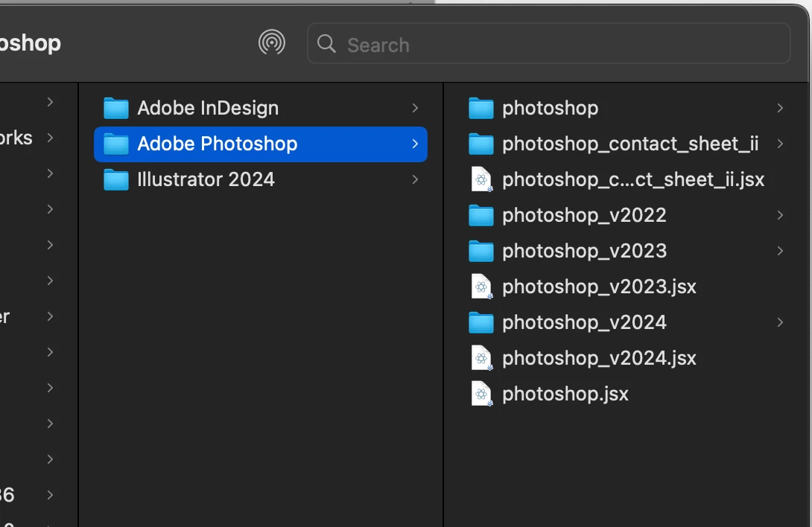Select the photoshop_v2023 folder
The image size is (812, 527).
point(584,251)
